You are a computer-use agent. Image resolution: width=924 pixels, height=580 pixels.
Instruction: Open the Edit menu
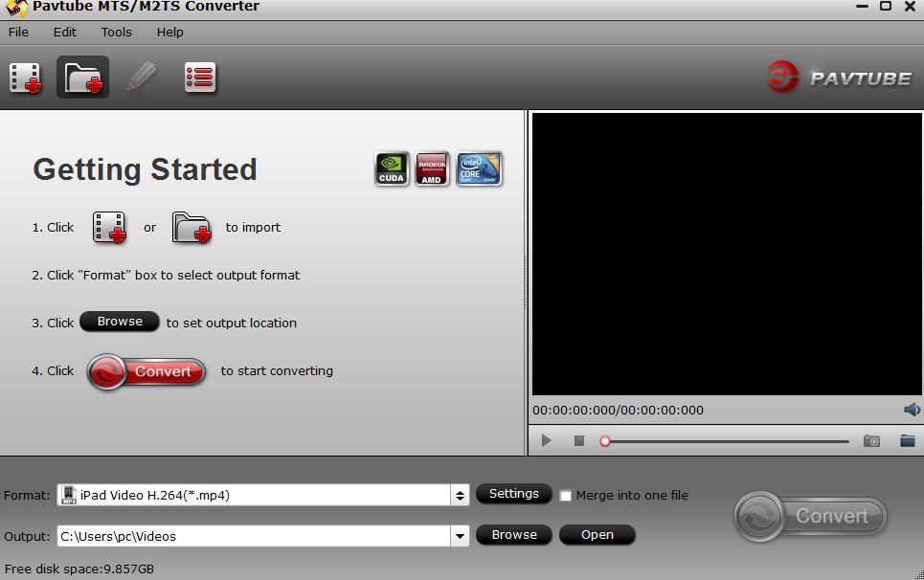65,32
